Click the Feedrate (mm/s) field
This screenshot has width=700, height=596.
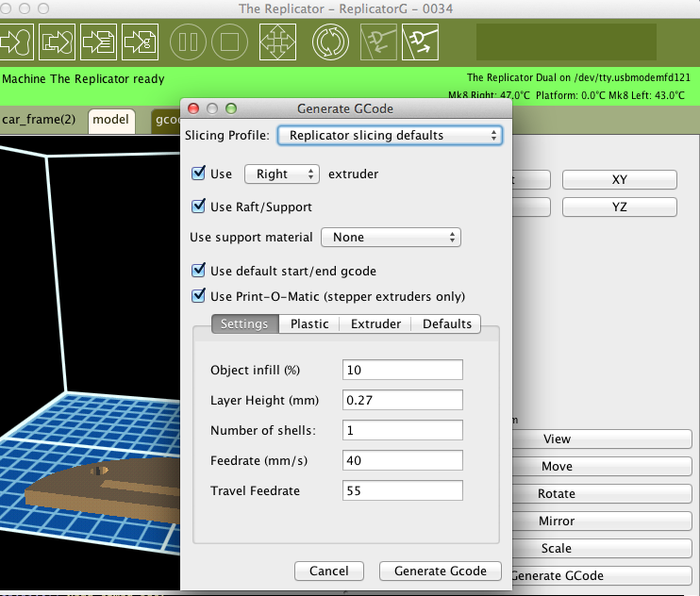[x=403, y=460]
